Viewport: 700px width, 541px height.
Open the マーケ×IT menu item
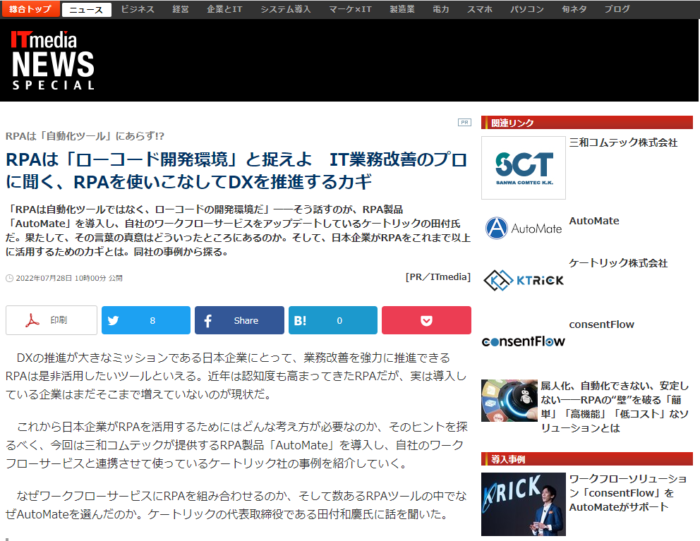350,9
